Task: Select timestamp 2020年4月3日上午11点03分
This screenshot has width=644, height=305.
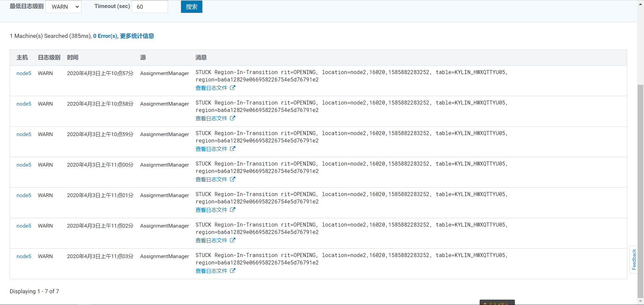Action: pyautogui.click(x=100, y=256)
